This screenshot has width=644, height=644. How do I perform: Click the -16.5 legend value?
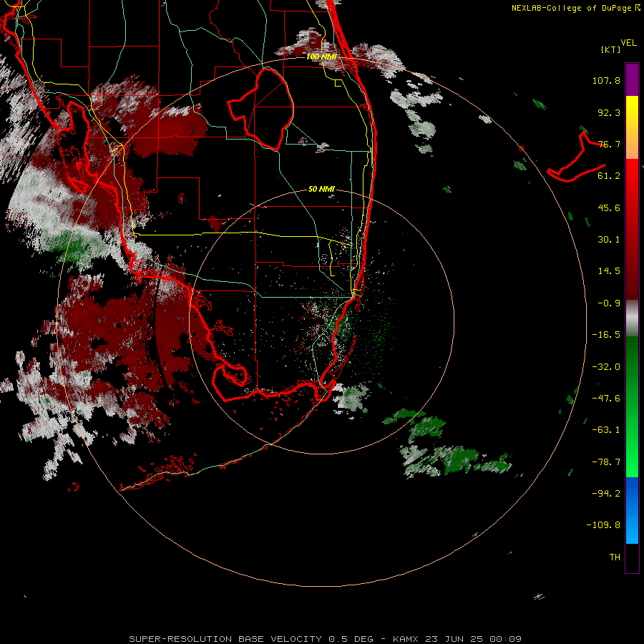point(606,335)
